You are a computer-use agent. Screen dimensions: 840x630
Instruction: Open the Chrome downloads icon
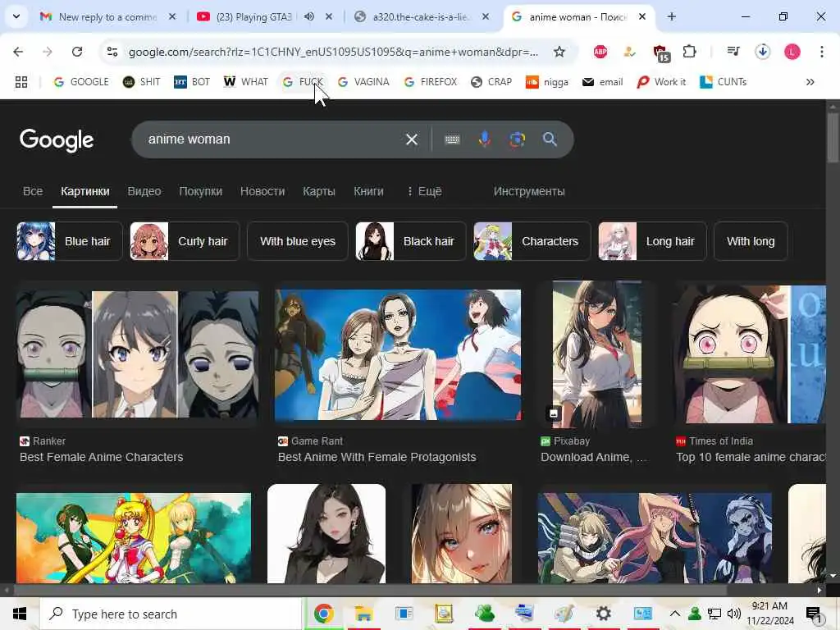click(762, 52)
